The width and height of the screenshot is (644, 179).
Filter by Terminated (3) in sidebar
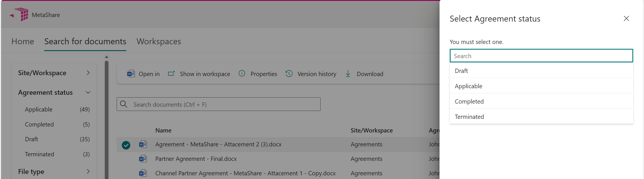57,154
